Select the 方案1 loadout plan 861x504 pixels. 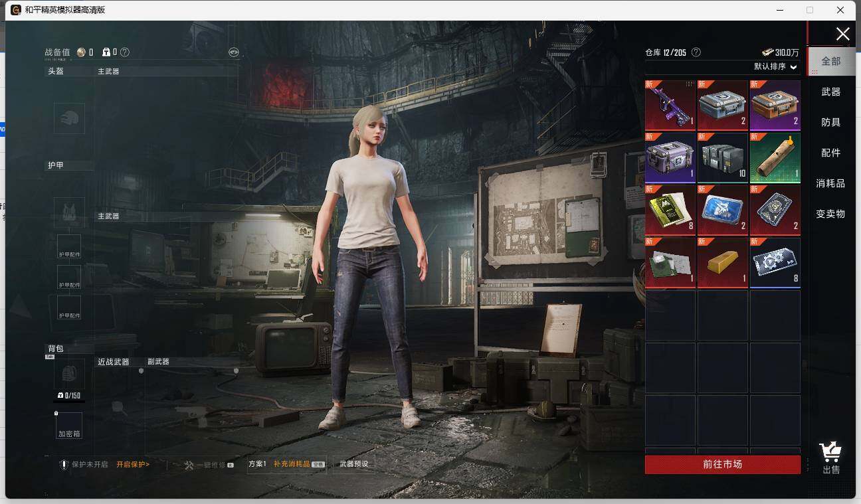[x=257, y=464]
